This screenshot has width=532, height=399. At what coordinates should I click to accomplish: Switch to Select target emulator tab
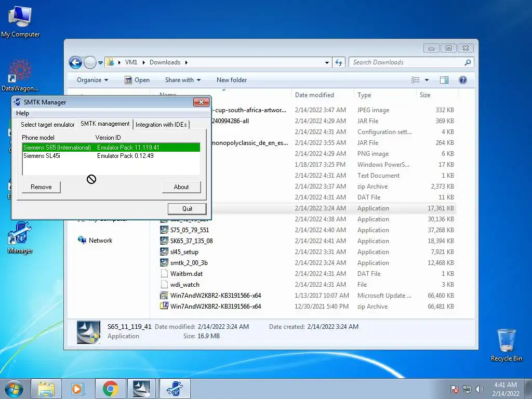47,125
